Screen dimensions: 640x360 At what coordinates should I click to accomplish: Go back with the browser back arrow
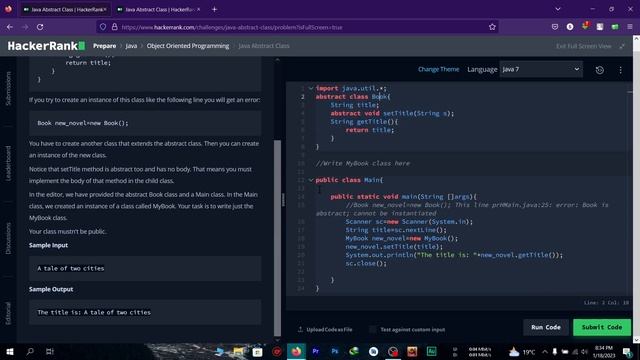(10, 27)
